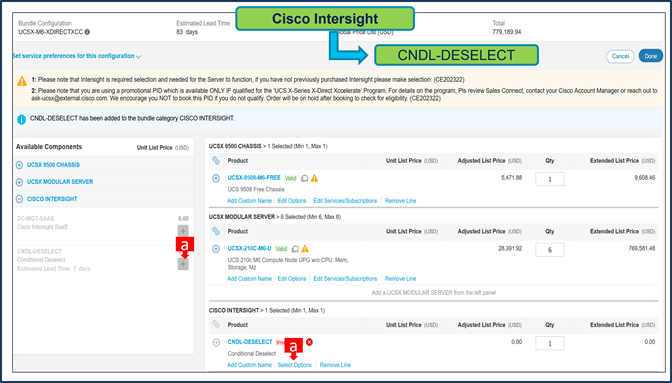Image resolution: width=672 pixels, height=383 pixels.
Task: Click the warning icon next to UCSX-210C-M6-U
Action: pos(305,248)
